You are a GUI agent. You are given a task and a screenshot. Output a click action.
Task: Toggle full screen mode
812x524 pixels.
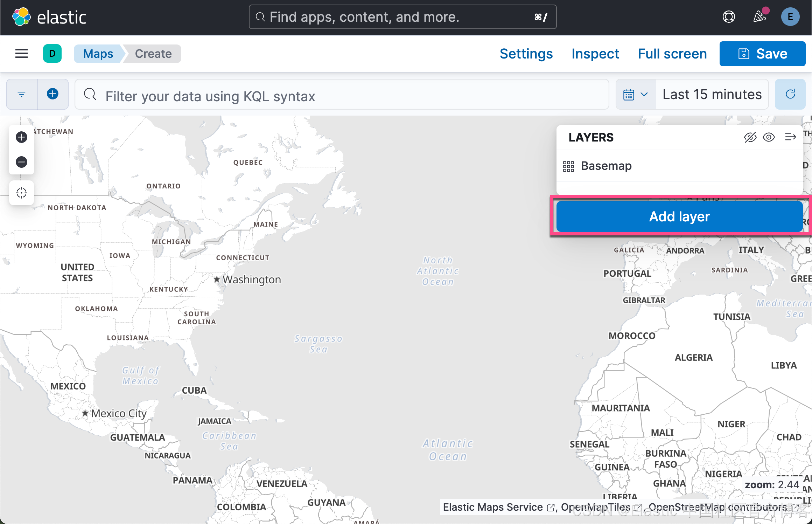(x=672, y=54)
